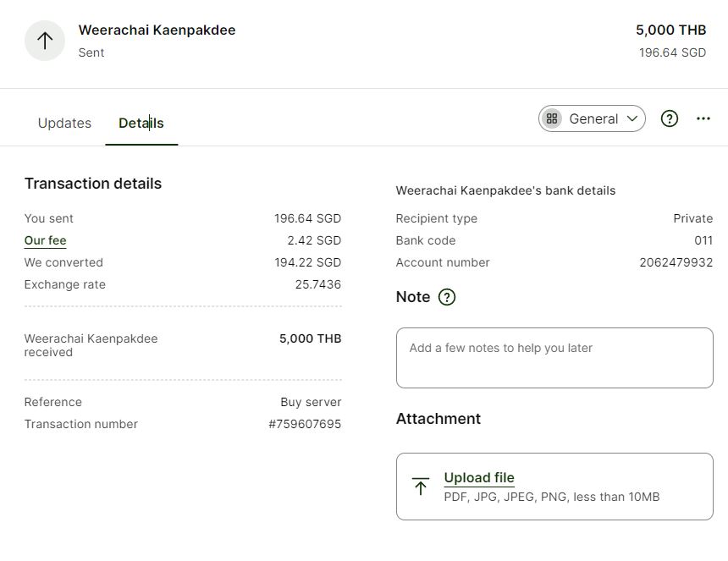The width and height of the screenshot is (728, 561).
Task: Expand the General category dropdown chevron
Action: tap(631, 118)
